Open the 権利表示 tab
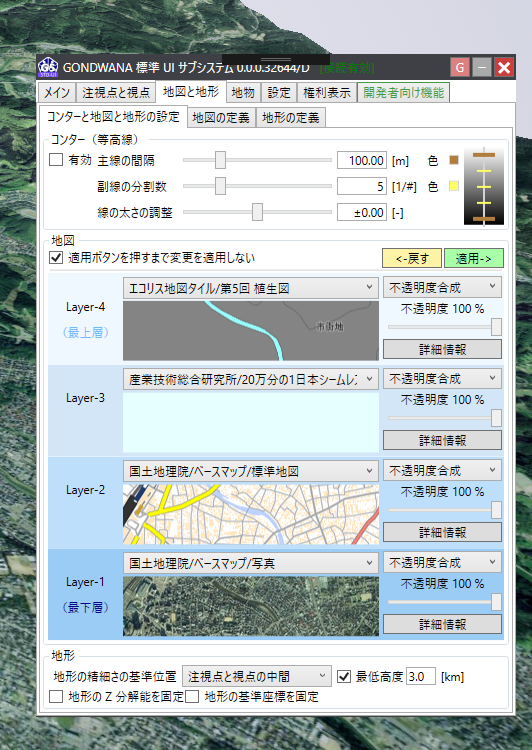Image resolution: width=532 pixels, height=750 pixels. 327,93
